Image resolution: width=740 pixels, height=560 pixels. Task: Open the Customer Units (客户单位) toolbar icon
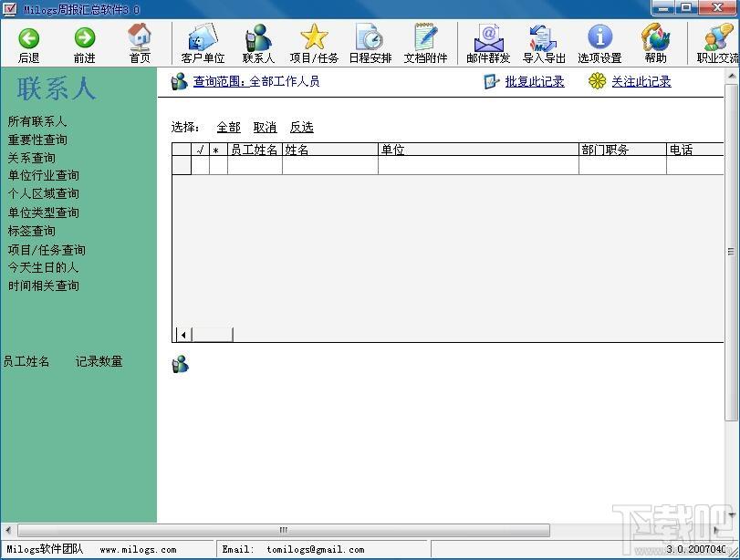[x=203, y=36]
